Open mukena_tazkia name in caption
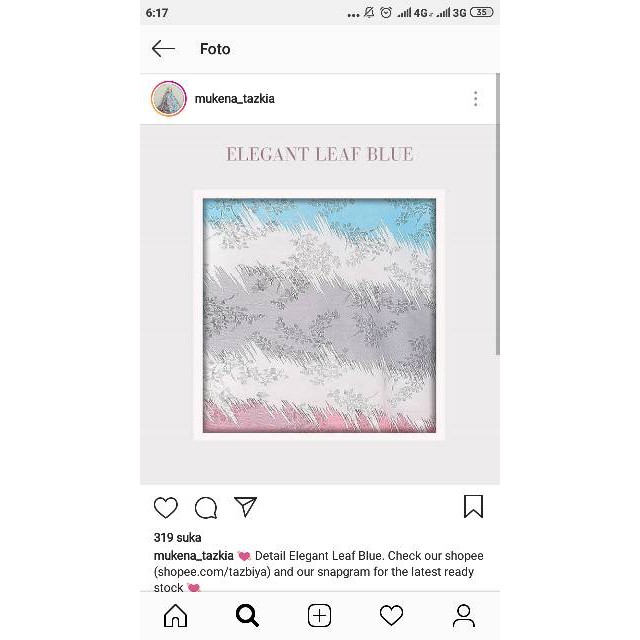 coord(193,556)
